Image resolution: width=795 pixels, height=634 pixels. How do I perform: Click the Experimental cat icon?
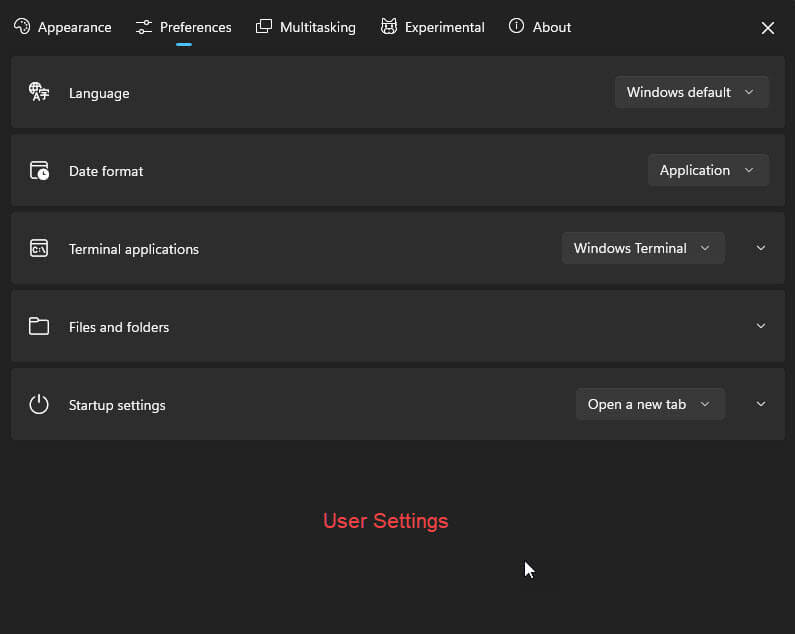click(389, 26)
